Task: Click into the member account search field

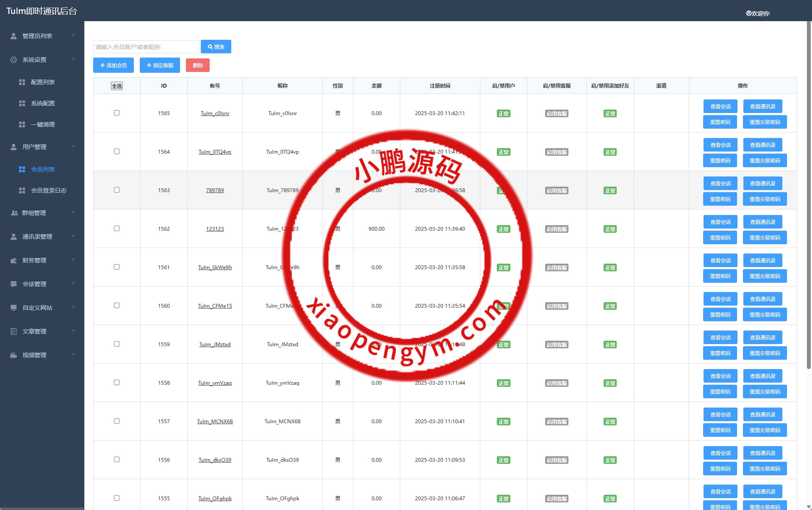Action: [146, 47]
